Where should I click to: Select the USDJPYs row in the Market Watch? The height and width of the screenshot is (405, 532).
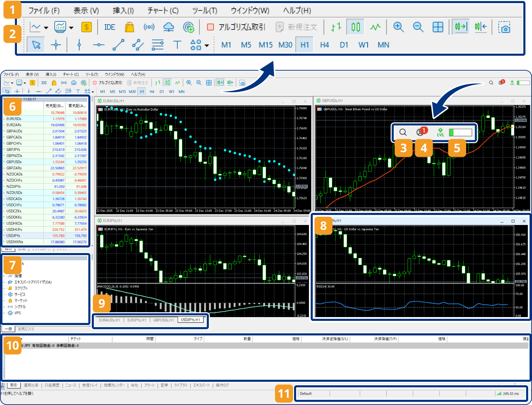pyautogui.click(x=14, y=236)
